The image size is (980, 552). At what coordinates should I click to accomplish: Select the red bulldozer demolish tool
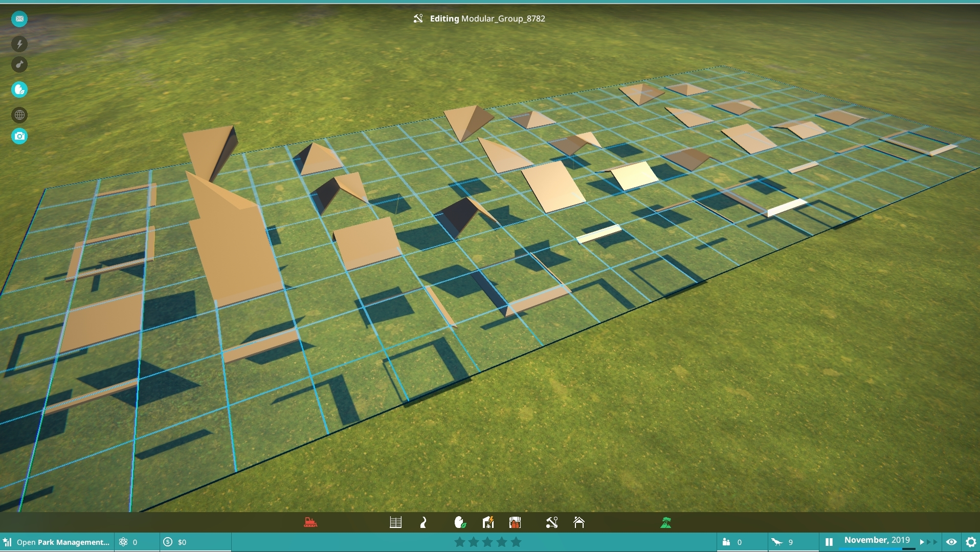(x=310, y=522)
